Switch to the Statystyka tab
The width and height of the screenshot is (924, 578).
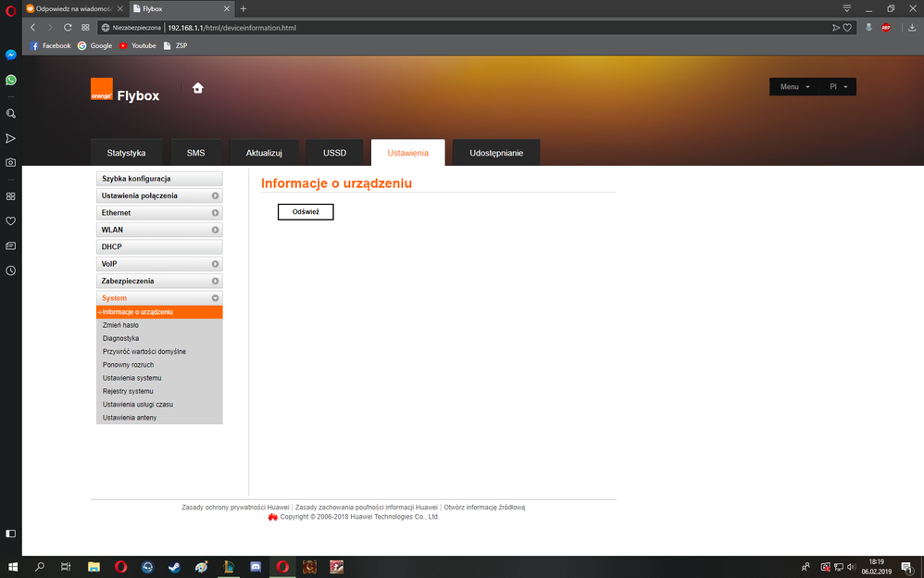tap(126, 153)
